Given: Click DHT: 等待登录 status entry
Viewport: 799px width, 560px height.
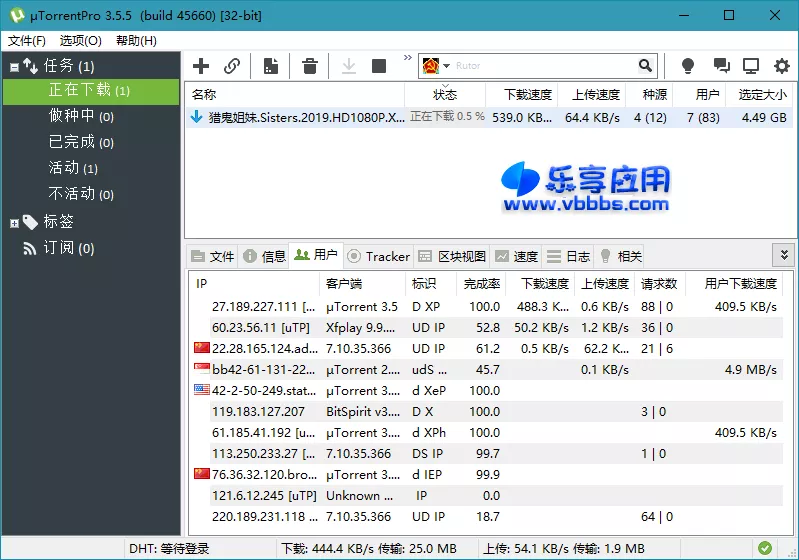Looking at the screenshot, I should coord(169,549).
